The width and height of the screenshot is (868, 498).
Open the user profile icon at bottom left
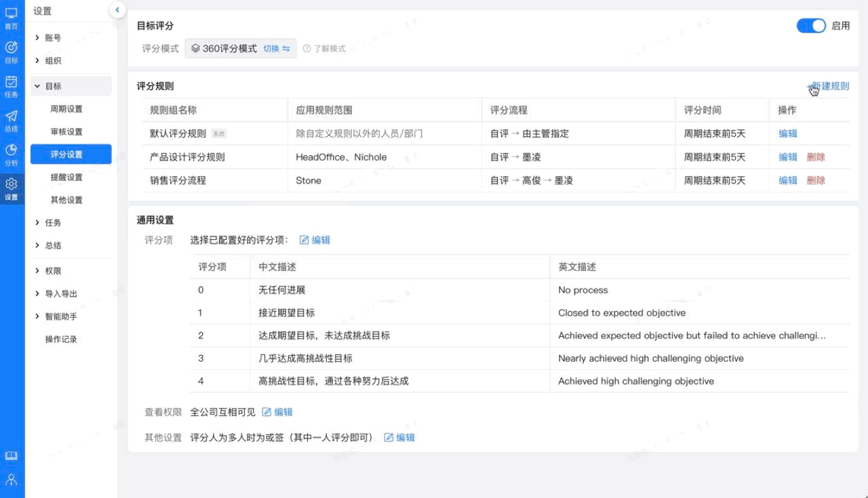tap(12, 480)
